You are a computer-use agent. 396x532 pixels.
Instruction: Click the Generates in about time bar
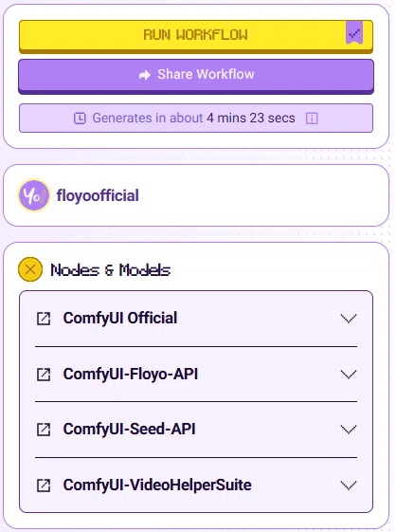pyautogui.click(x=196, y=119)
